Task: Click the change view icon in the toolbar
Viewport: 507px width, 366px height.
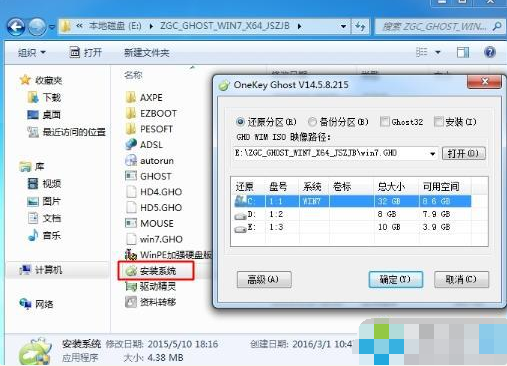Action: (x=421, y=52)
